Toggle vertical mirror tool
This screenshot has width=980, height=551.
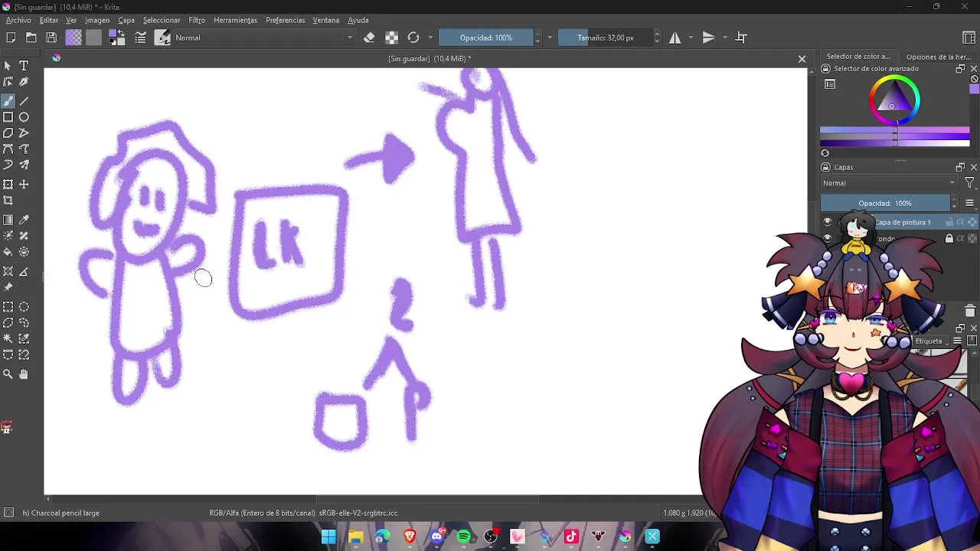point(708,37)
